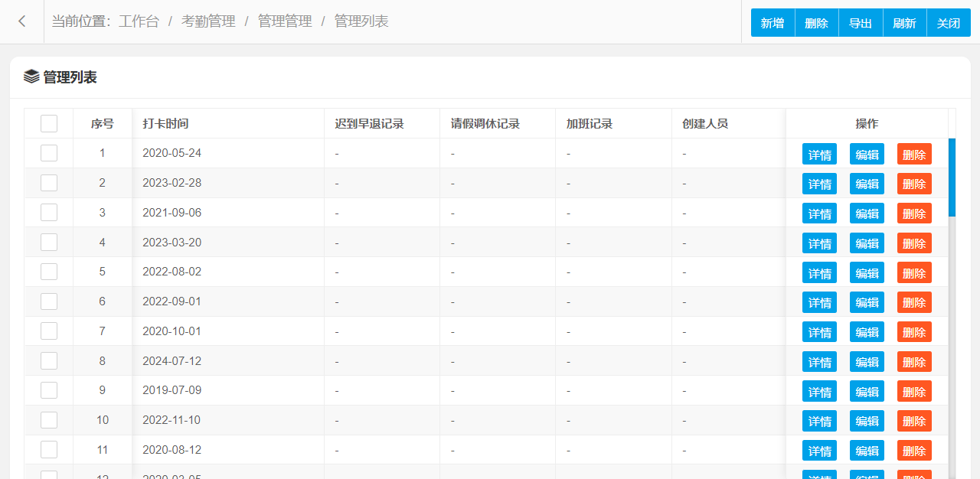Check the checkbox for row 8
This screenshot has height=479, width=980.
[49, 360]
